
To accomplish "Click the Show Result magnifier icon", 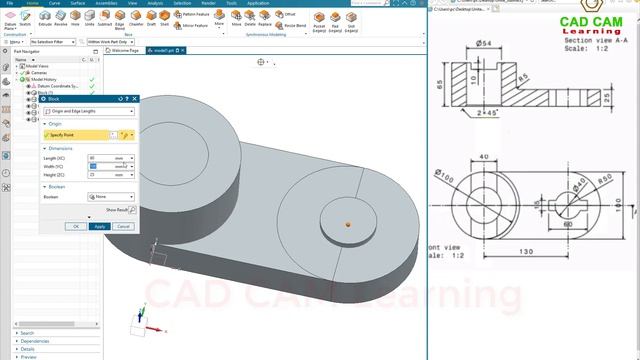I will click(x=132, y=210).
